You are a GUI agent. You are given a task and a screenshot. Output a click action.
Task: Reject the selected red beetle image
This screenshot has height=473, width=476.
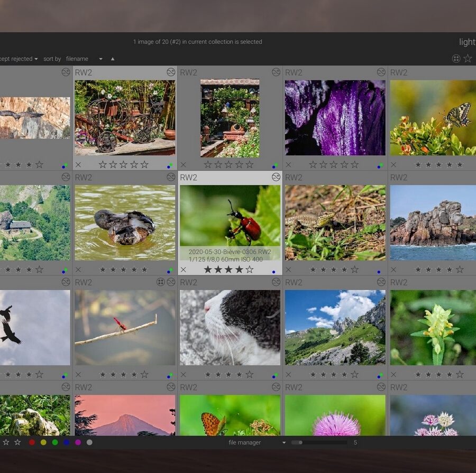point(184,270)
